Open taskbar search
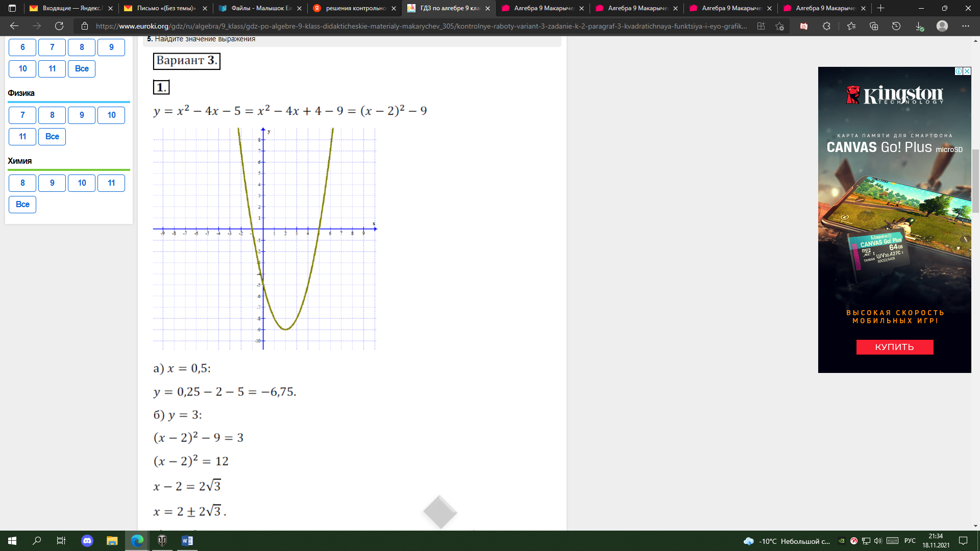The image size is (980, 551). click(37, 541)
